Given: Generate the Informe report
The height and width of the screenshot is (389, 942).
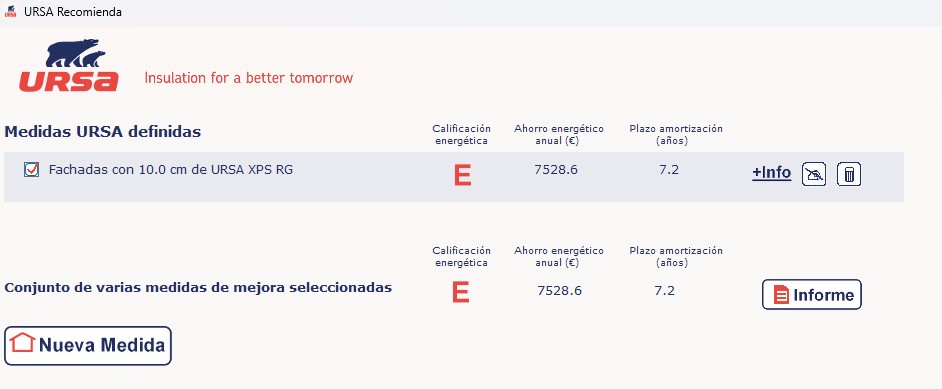Looking at the screenshot, I should 812,295.
